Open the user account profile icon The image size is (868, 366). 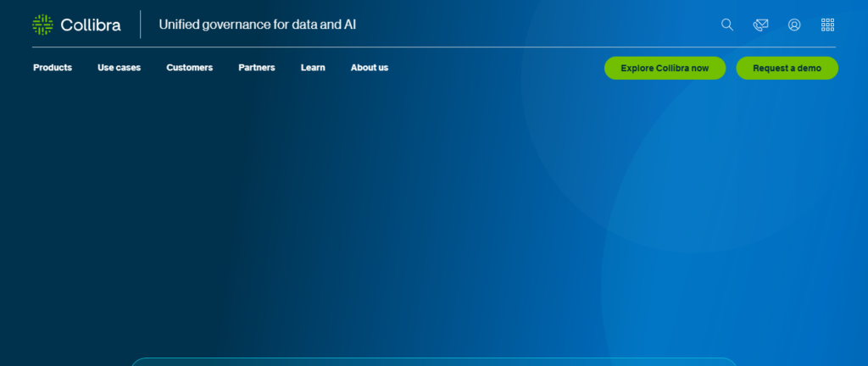tap(794, 25)
